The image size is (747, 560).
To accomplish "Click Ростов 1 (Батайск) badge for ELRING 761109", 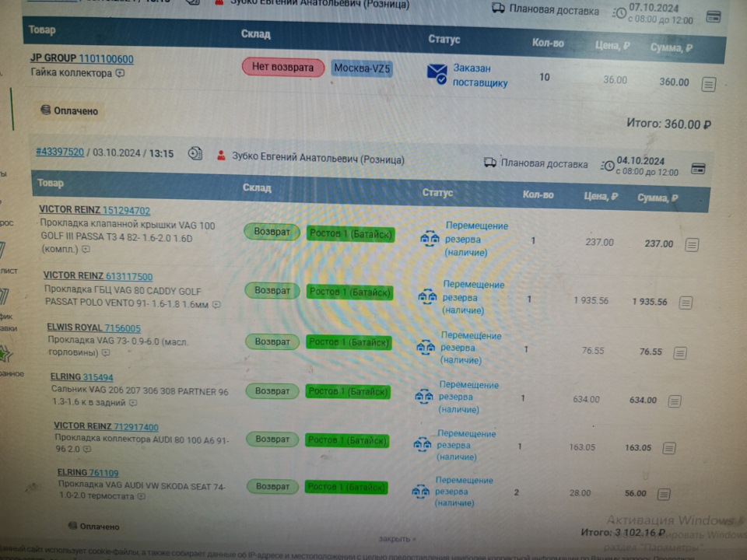I will [x=345, y=487].
